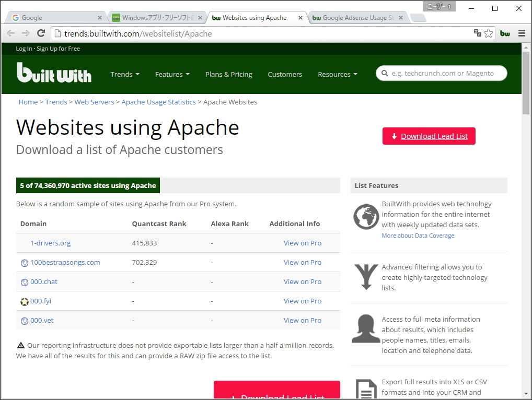Screen dimensions: 532x400
Task: Click the translate page icon
Action: tap(477, 33)
